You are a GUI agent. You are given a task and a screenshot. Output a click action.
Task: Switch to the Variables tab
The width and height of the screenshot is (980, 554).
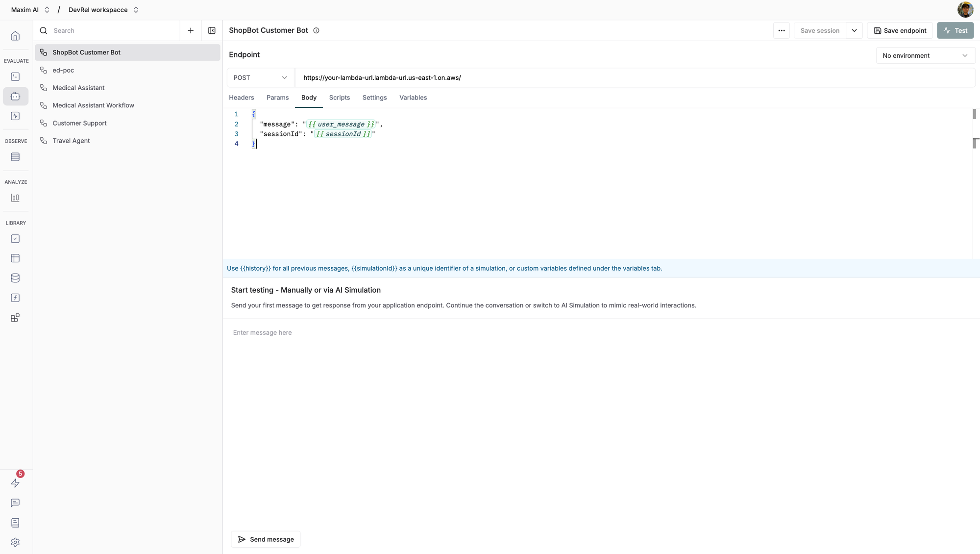click(413, 98)
